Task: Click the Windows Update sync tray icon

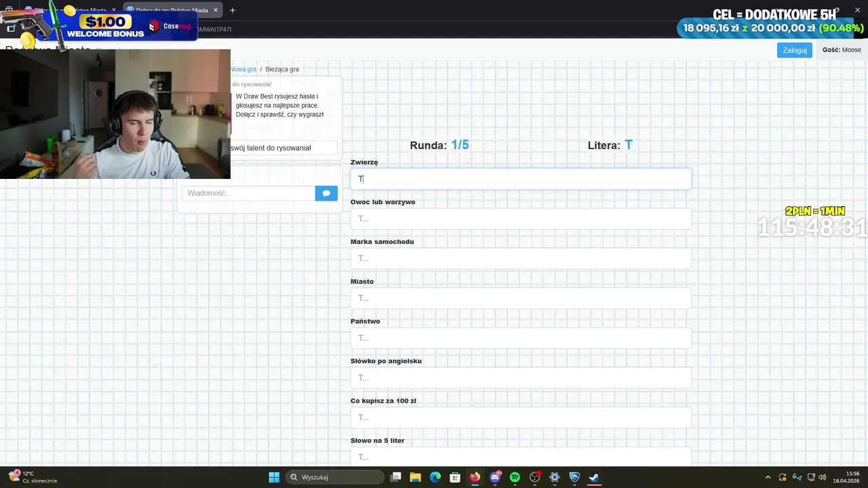Action: coord(783,477)
